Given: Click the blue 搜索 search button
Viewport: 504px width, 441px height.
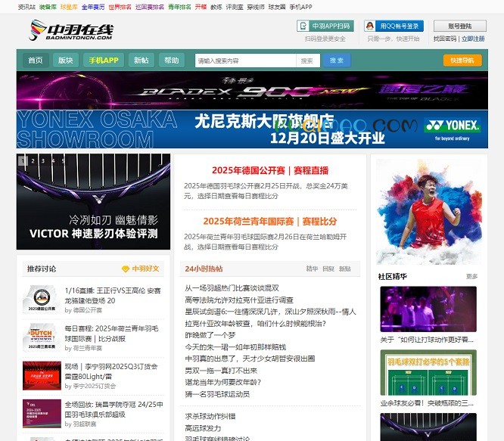Looking at the screenshot, I should (336, 61).
